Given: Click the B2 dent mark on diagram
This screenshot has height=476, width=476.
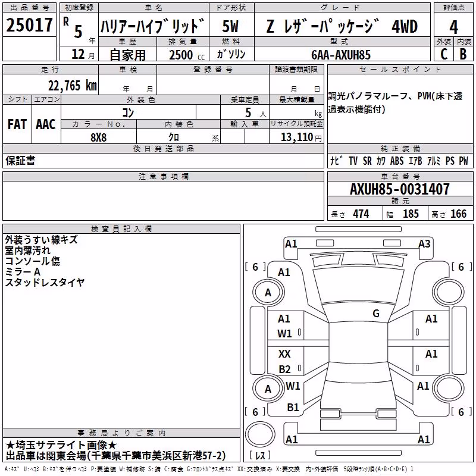Looking at the screenshot, I should (x=284, y=369).
